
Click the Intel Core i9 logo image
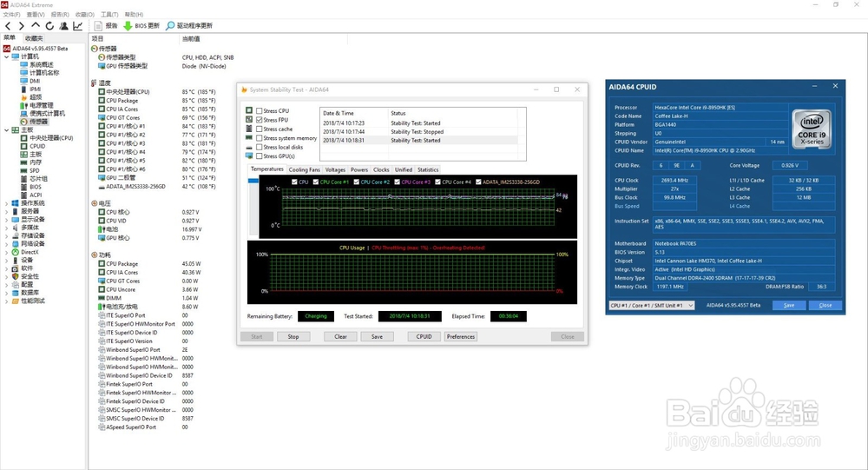(812, 129)
